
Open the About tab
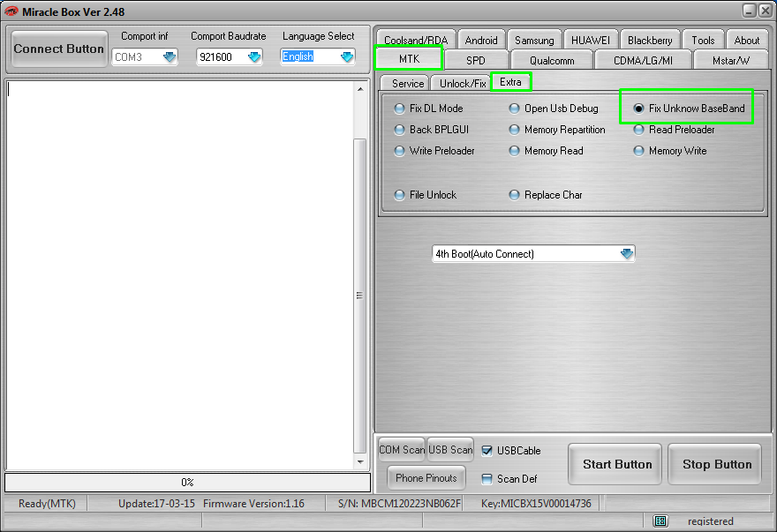747,40
